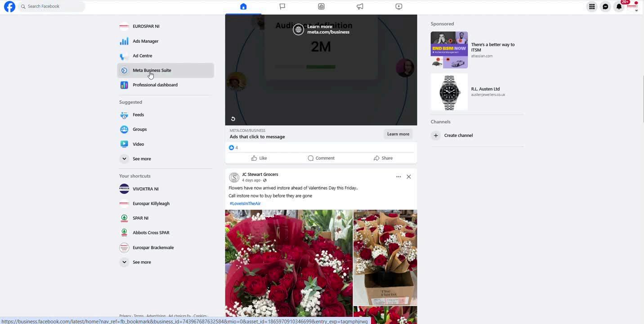Open the Eurospar Killyleagh shortcut
This screenshot has width=644, height=324.
tap(165, 203)
